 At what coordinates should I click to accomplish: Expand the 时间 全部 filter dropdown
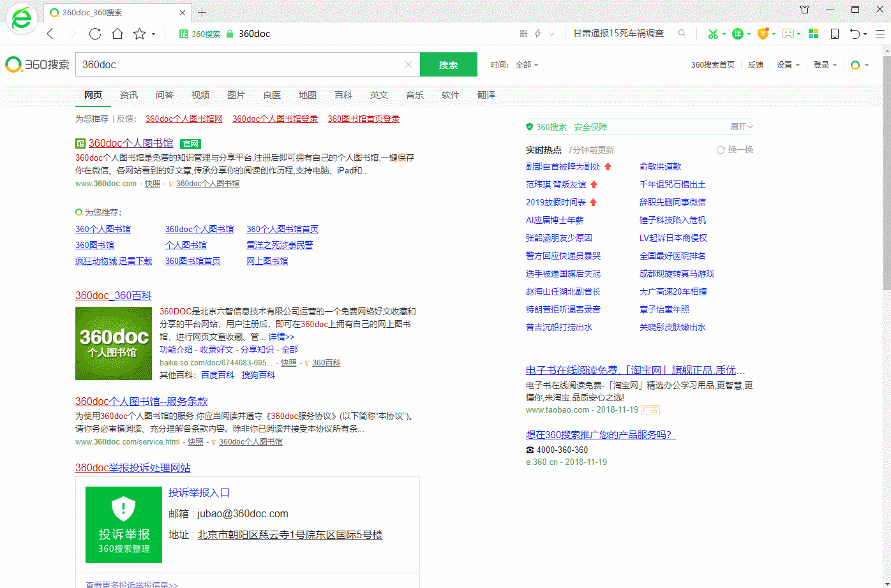click(527, 65)
